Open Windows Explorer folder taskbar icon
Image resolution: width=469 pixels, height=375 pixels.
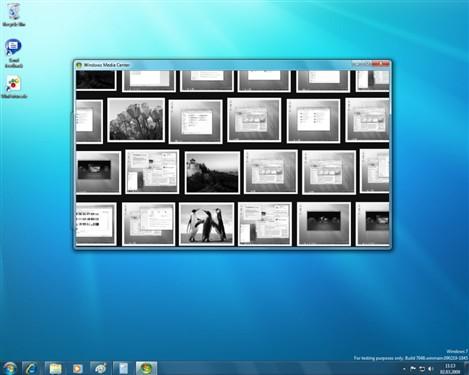click(x=55, y=368)
